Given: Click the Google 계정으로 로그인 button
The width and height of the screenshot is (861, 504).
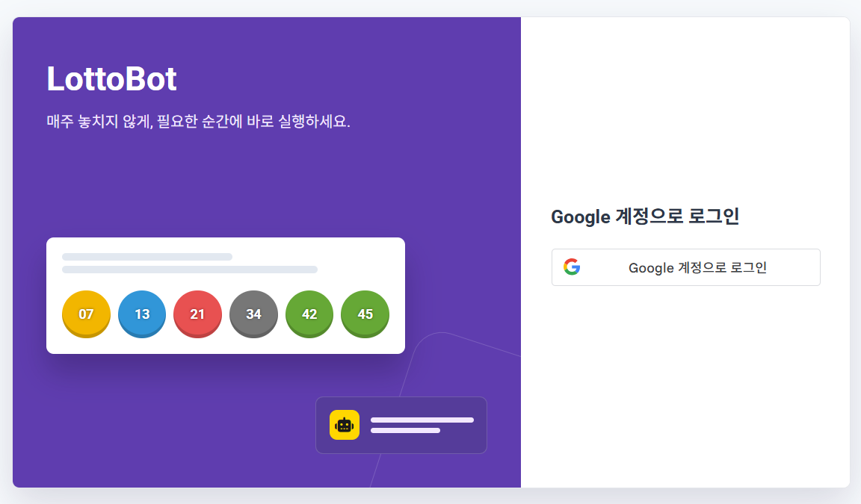Looking at the screenshot, I should (686, 267).
